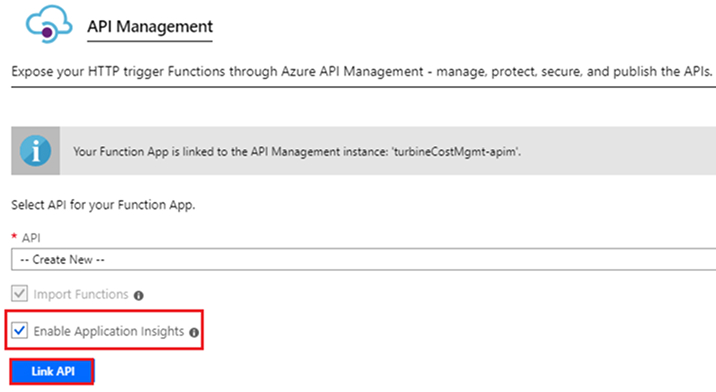Click the 'Expose your HTTP trigger Functions' description
The width and height of the screenshot is (716, 392).
(362, 72)
